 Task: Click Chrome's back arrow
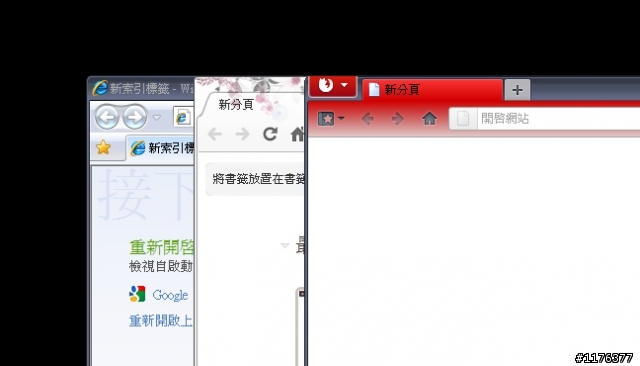pos(215,134)
